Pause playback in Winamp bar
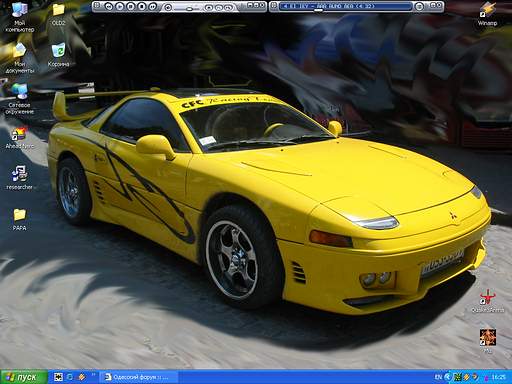 (x=131, y=6)
